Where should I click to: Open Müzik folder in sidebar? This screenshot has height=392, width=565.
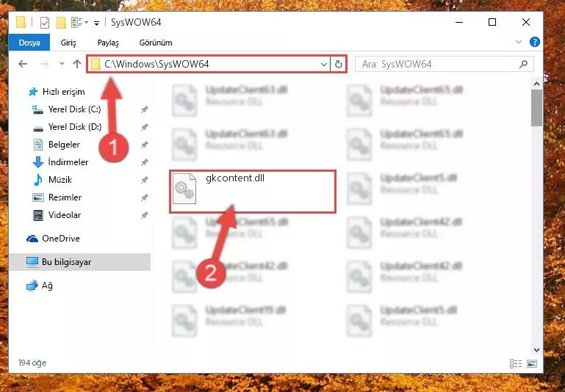[60, 180]
